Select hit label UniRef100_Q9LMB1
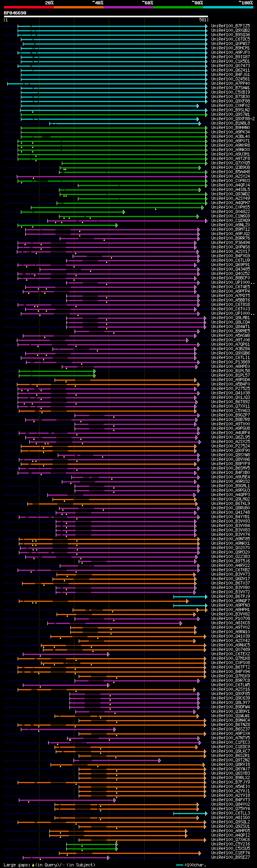 click(230, 318)
